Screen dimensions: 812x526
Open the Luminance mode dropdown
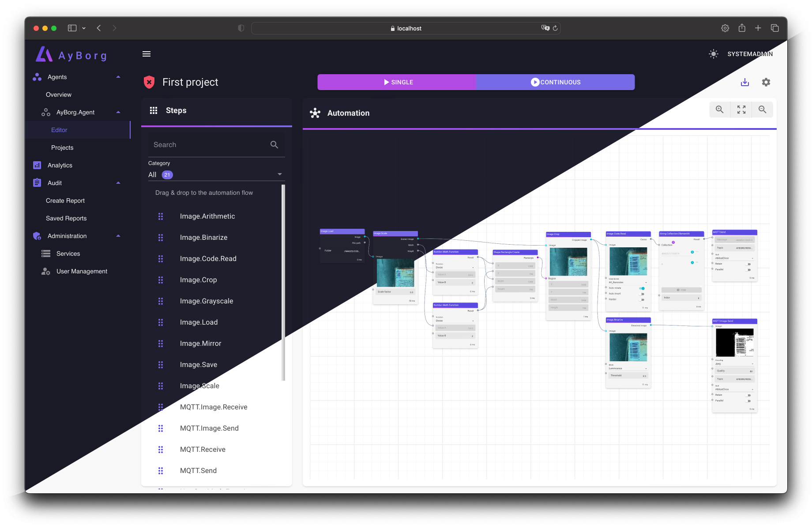(x=628, y=367)
